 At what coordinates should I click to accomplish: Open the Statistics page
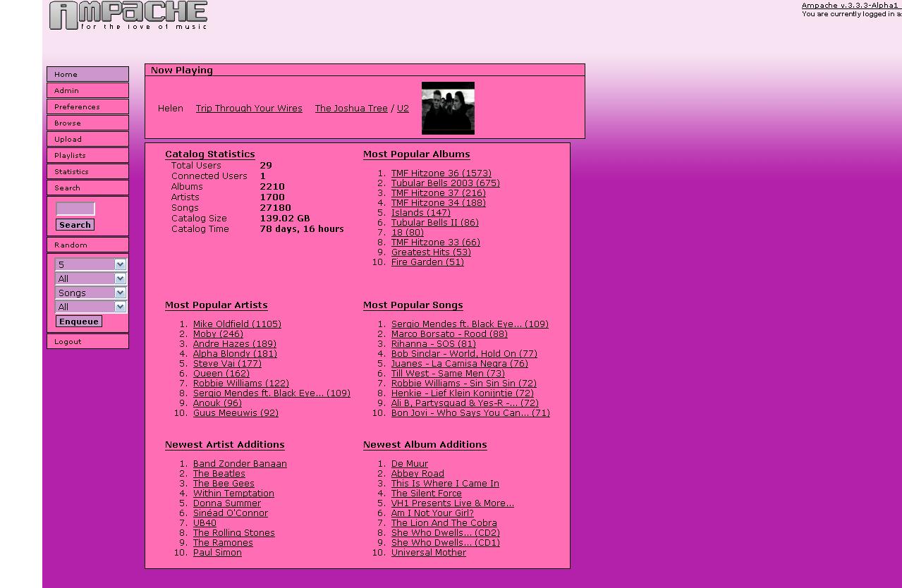87,171
